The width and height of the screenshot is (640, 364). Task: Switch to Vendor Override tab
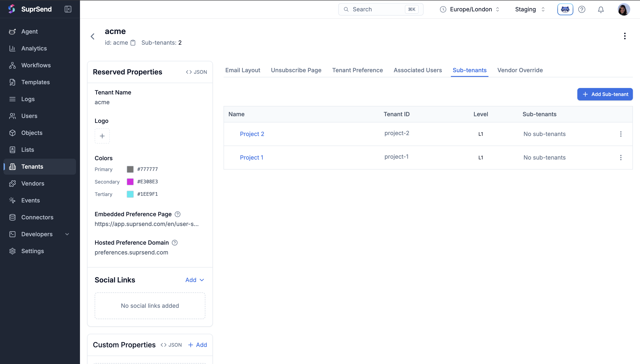[x=520, y=70]
